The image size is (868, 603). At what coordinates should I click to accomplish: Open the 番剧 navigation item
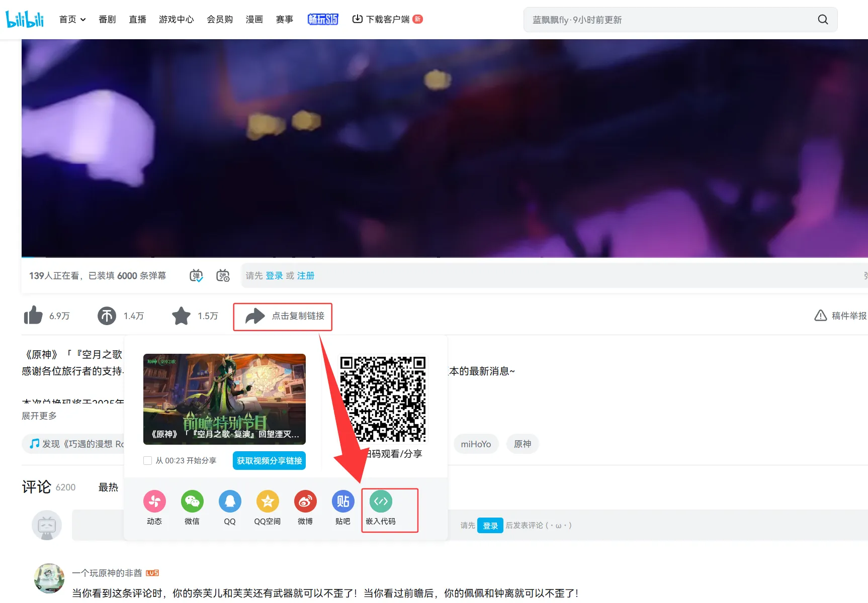click(107, 19)
